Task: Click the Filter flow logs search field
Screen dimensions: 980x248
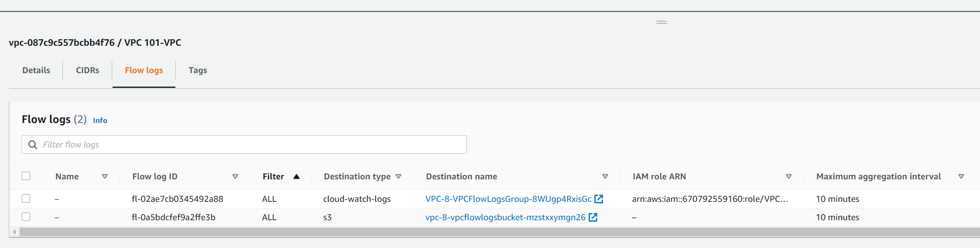Action: pos(244,145)
